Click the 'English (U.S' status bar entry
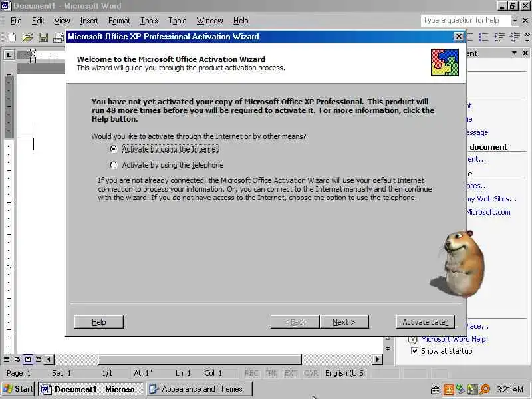532x399 pixels. tap(344, 373)
